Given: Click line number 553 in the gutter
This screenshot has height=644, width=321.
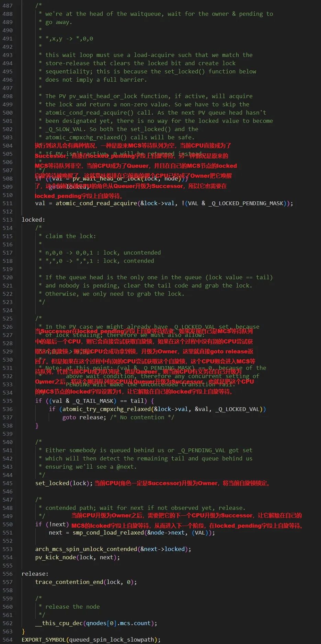Looking at the screenshot, I should (x=7, y=549).
